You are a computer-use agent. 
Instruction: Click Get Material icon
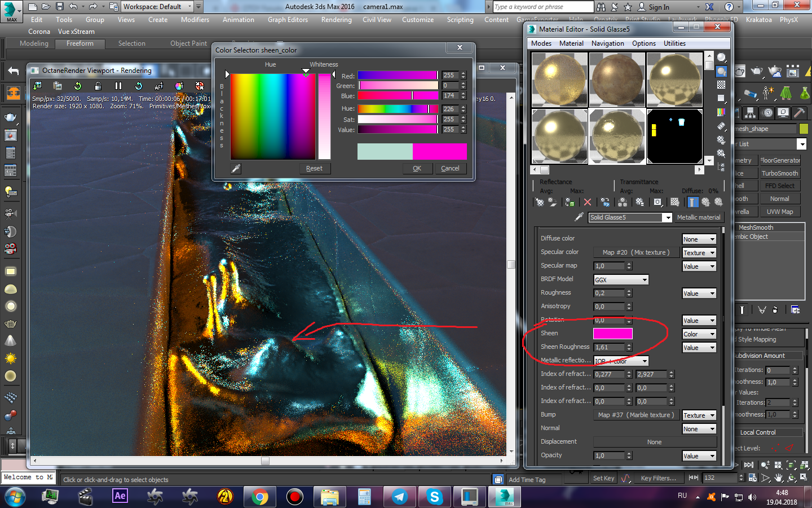click(x=540, y=202)
